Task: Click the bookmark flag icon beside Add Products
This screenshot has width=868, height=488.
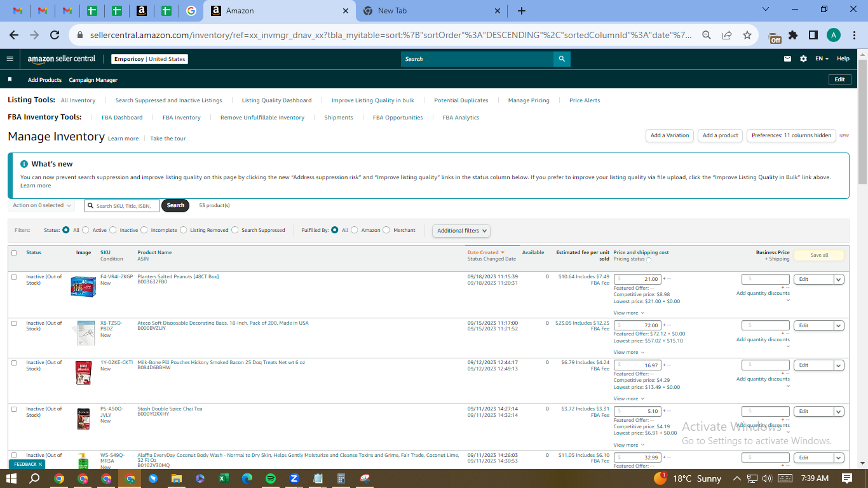Action: pos(10,79)
